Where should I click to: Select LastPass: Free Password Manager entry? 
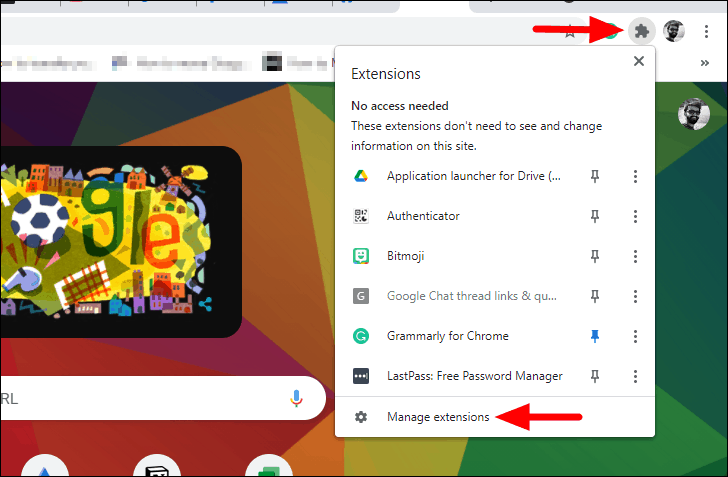(x=474, y=376)
